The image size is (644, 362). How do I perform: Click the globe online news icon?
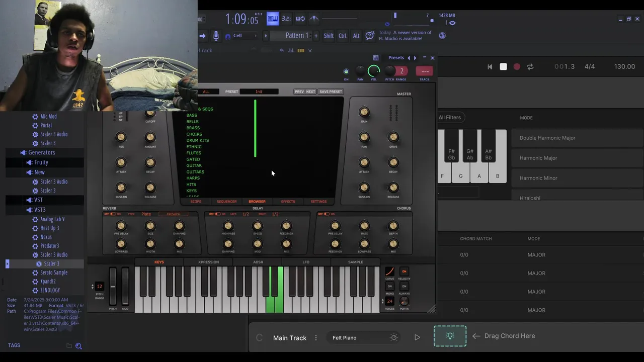pos(442,36)
